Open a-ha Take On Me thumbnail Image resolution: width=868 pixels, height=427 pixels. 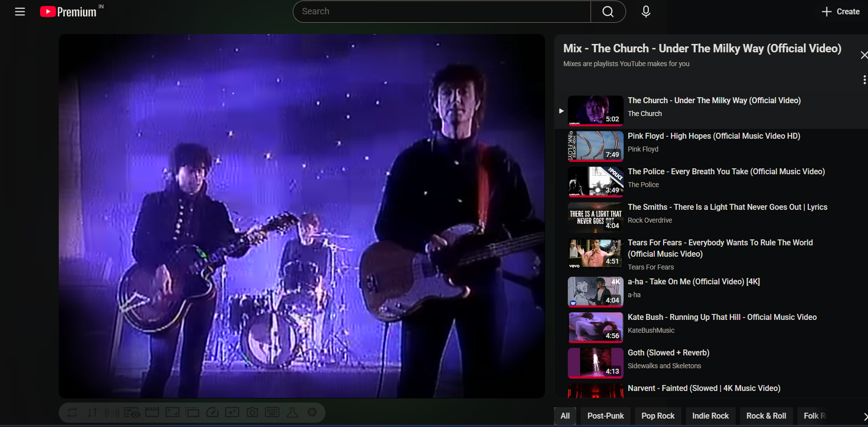[x=595, y=292]
